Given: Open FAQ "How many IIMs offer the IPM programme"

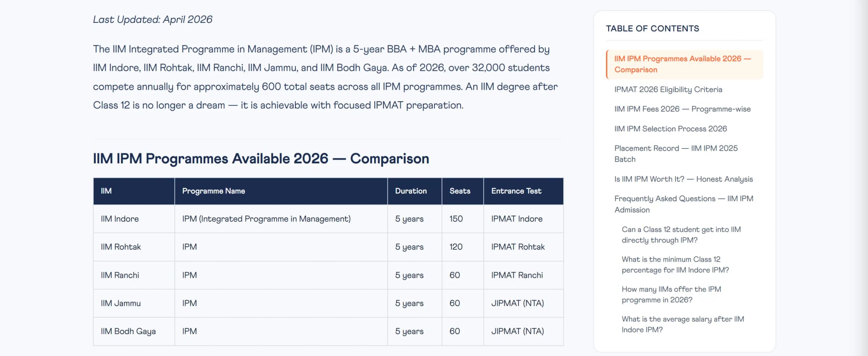Looking at the screenshot, I should (671, 295).
